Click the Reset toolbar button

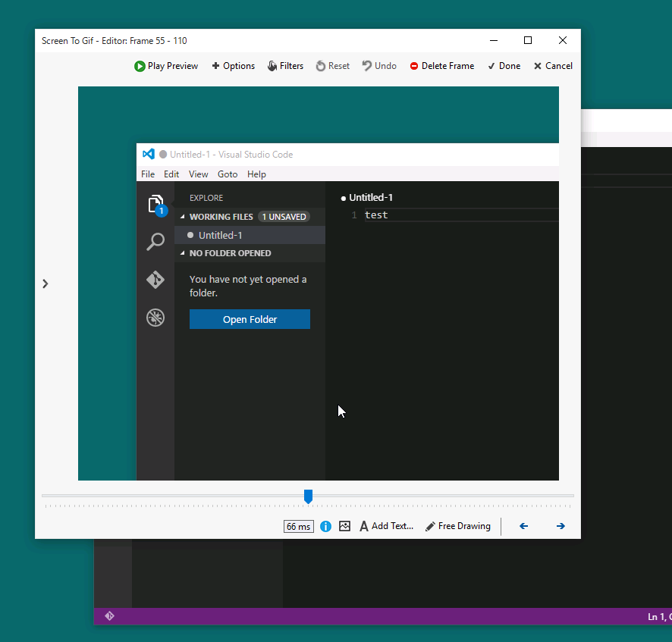click(332, 66)
